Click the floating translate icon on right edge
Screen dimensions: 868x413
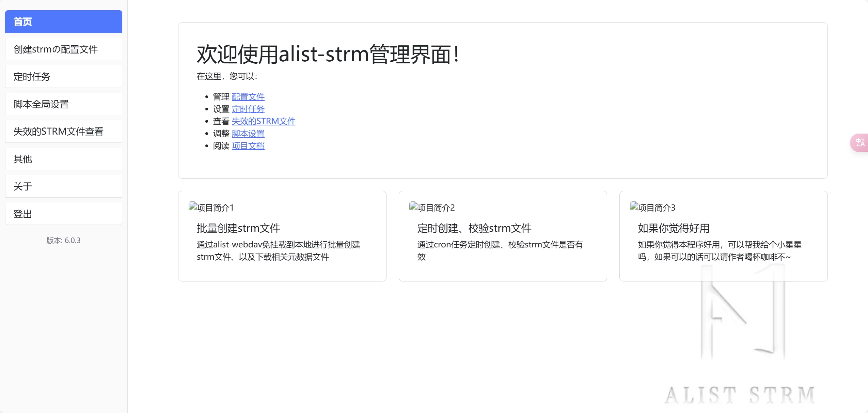pyautogui.click(x=860, y=142)
